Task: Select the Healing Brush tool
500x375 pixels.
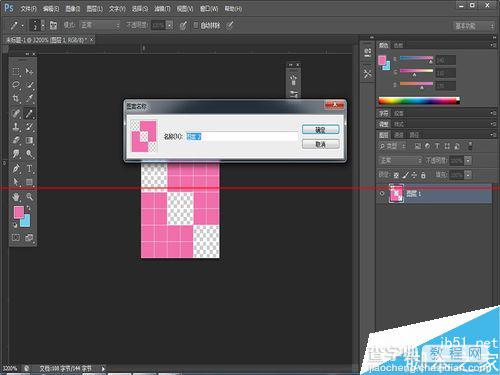Action: (16, 113)
